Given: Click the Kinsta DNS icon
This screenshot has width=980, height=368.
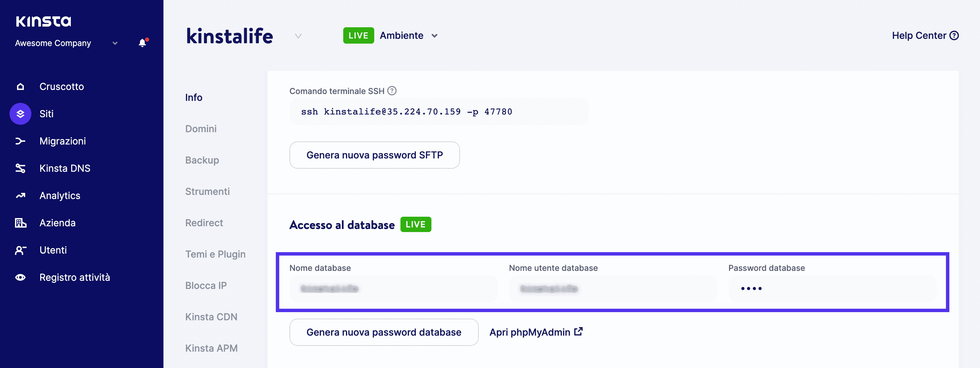Looking at the screenshot, I should [20, 168].
